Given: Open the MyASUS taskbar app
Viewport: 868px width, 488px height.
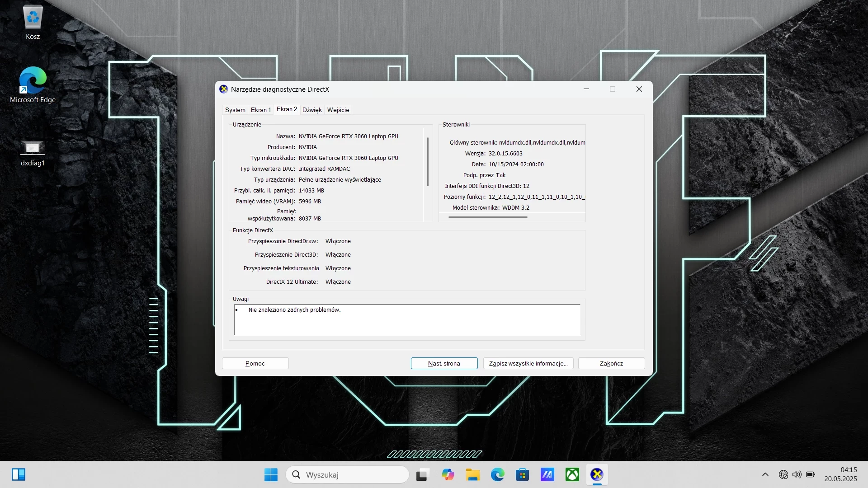Looking at the screenshot, I should [x=547, y=474].
